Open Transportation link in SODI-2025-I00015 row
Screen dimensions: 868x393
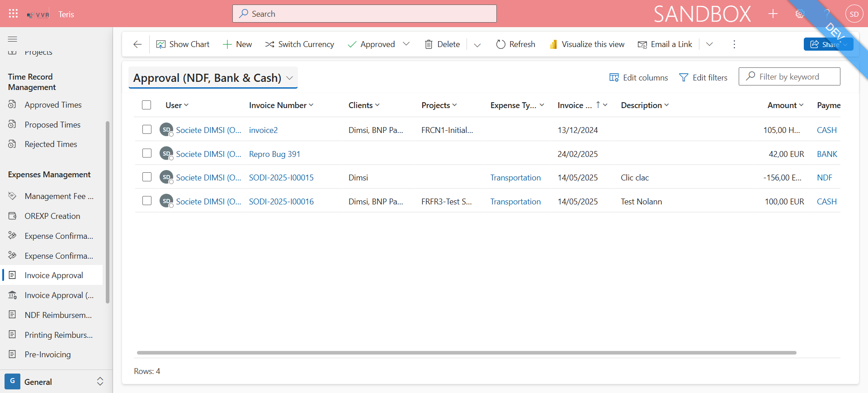point(515,178)
